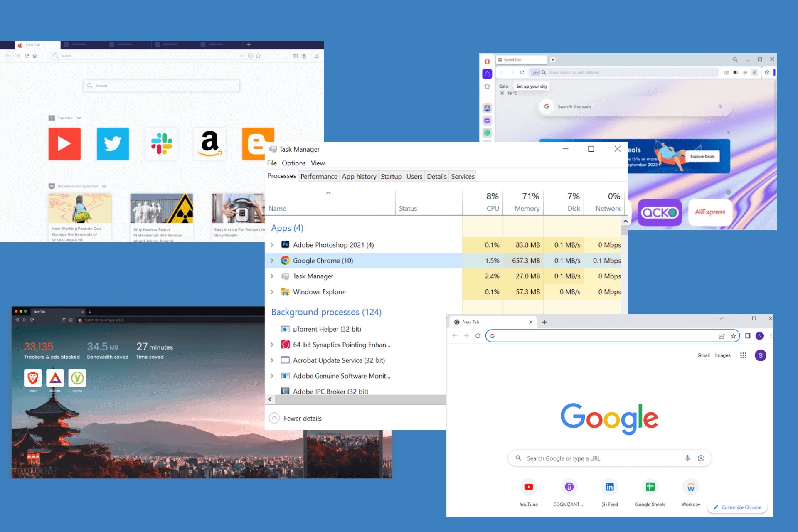Click the Set up your city prompt in Opera
This screenshot has width=798, height=532.
(x=532, y=86)
